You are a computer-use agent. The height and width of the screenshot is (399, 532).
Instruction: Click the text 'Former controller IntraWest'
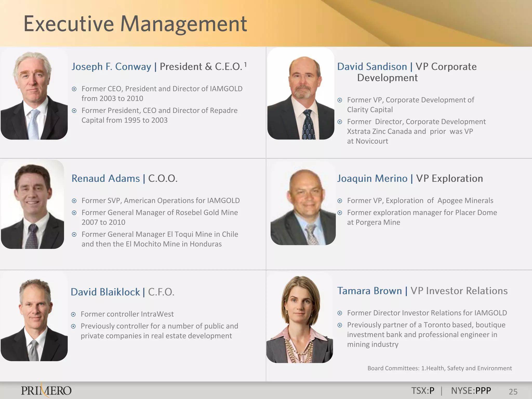tap(127, 314)
